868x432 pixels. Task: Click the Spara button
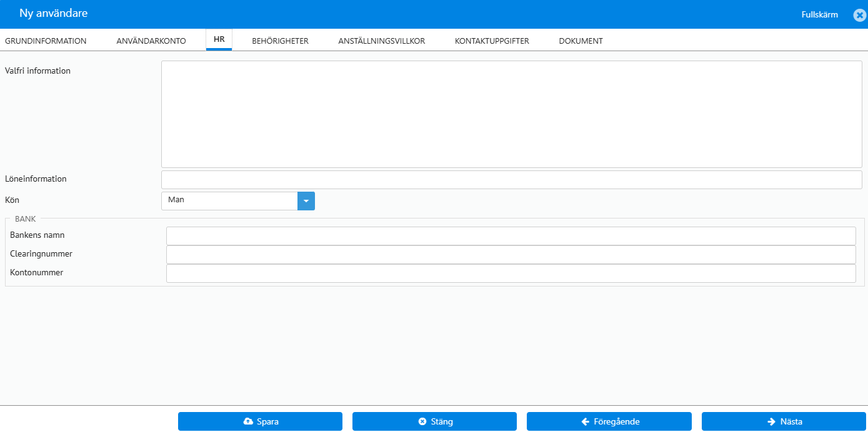coord(260,421)
